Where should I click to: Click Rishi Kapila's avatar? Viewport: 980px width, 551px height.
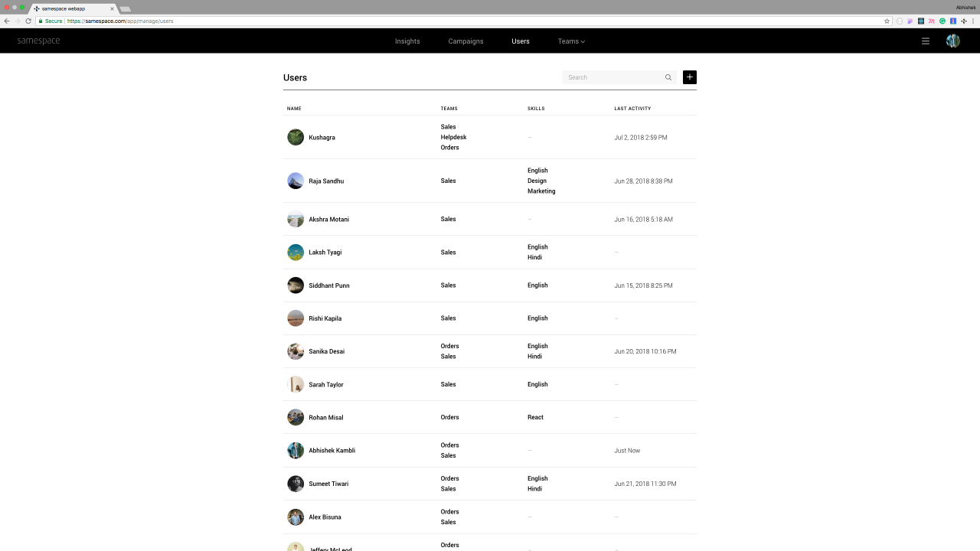[x=296, y=318]
